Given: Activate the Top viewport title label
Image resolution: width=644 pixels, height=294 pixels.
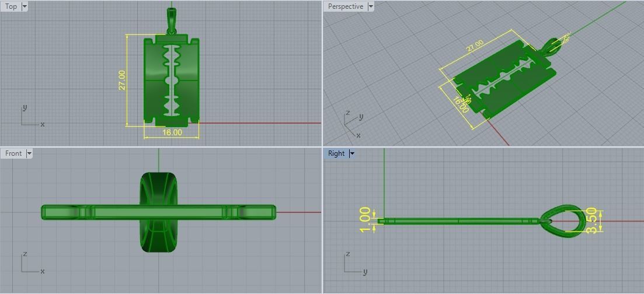Looking at the screenshot, I should tap(11, 6).
